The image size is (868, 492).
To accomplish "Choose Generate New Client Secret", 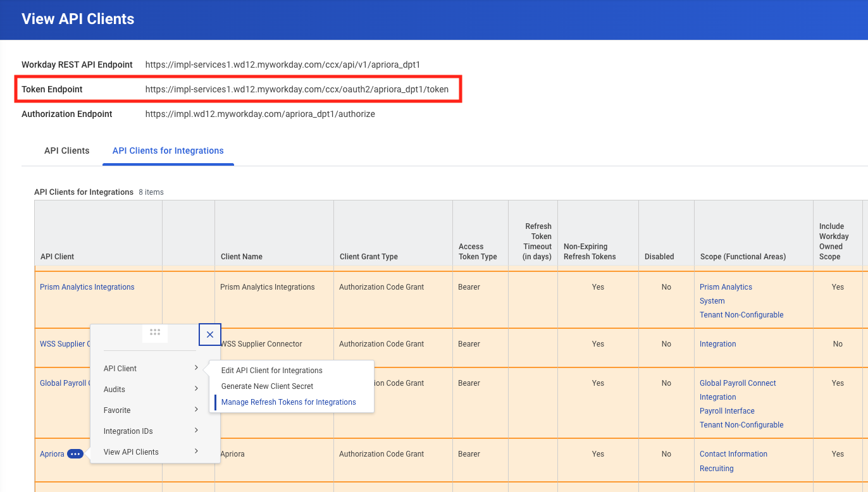I will click(268, 386).
